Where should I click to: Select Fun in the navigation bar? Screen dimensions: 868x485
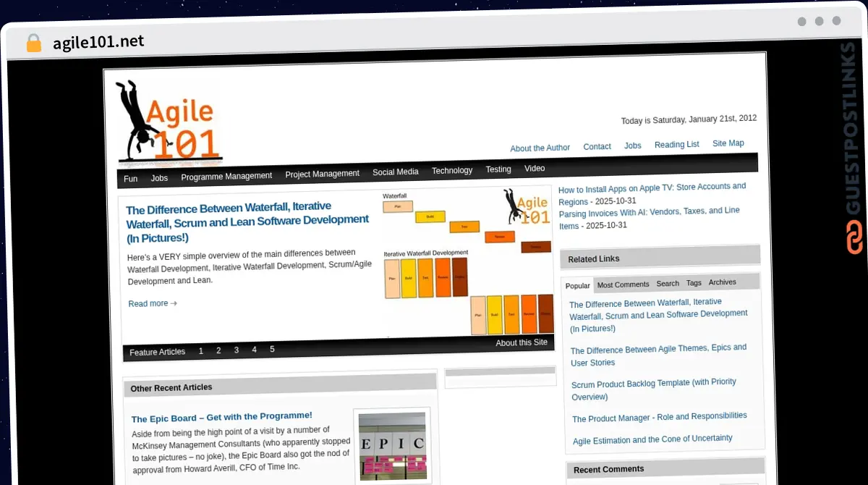[130, 179]
